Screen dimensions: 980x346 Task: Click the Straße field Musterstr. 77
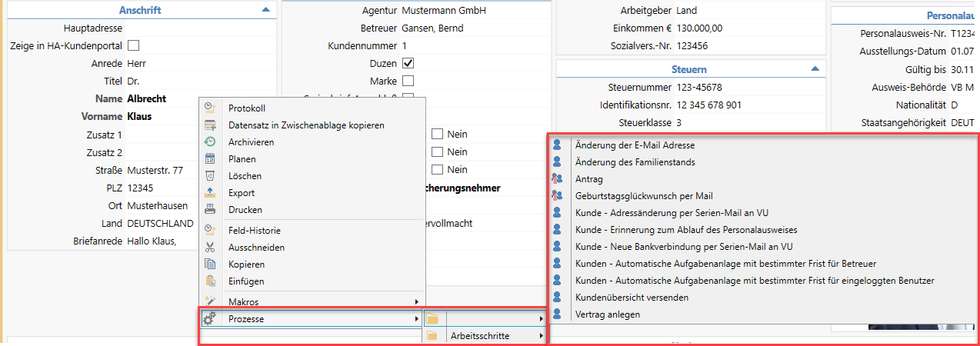[155, 170]
